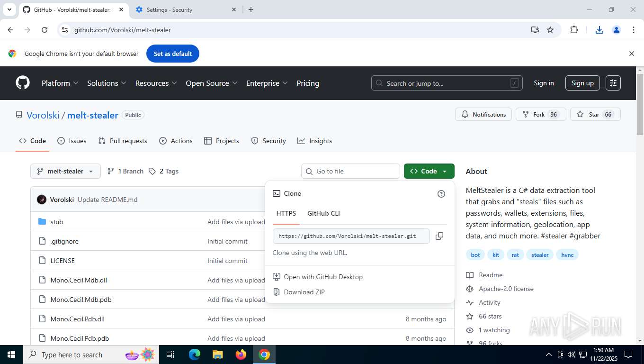Open the LICENSE file

coord(63,261)
